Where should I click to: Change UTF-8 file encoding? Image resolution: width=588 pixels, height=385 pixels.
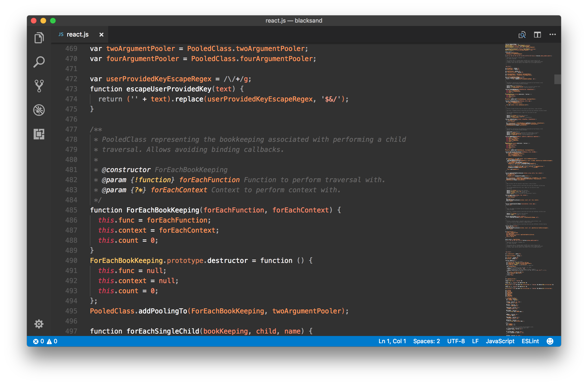coord(456,341)
